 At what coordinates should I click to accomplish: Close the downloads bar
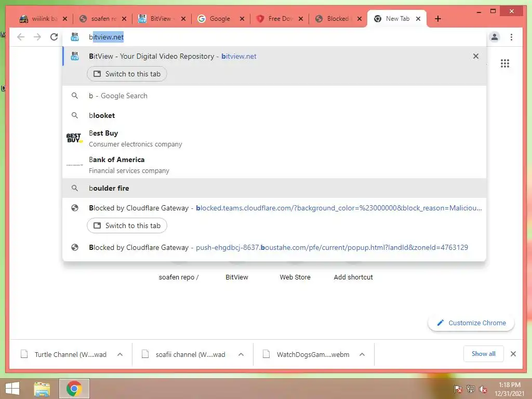click(513, 354)
